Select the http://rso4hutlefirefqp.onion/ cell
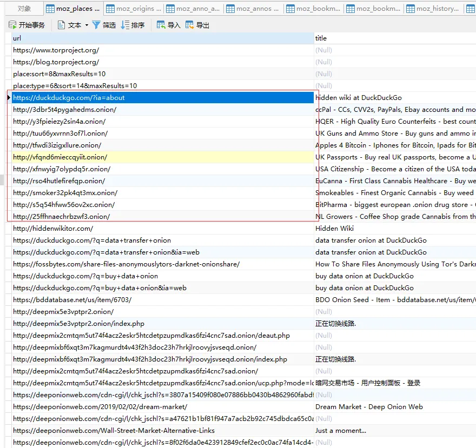The width and height of the screenshot is (476, 448). [x=163, y=181]
